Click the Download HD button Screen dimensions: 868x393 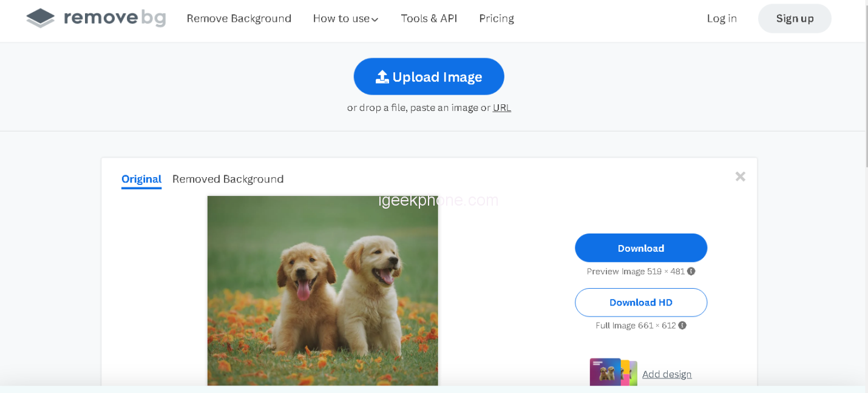641,303
